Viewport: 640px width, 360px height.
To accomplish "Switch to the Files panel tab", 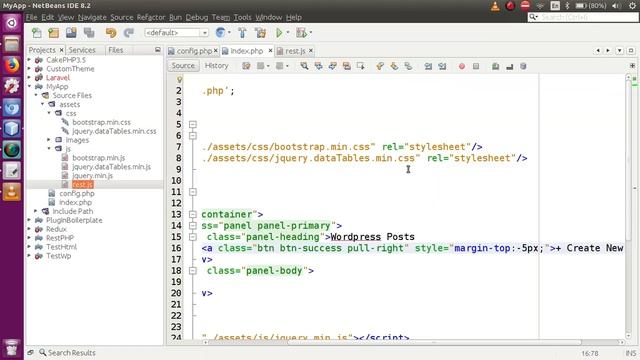I will (x=116, y=50).
